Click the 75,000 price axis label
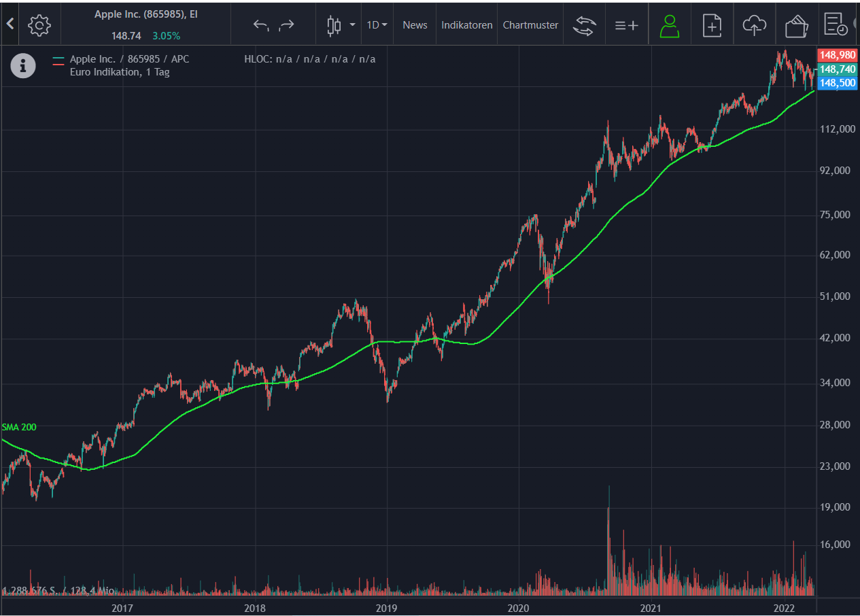This screenshot has width=860, height=616. [x=833, y=215]
